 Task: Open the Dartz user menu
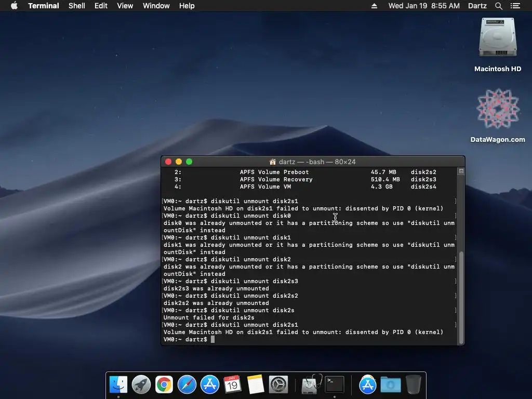pyautogui.click(x=477, y=6)
